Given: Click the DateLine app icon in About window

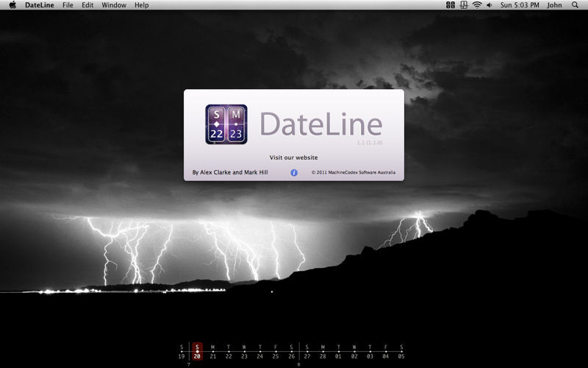Looking at the screenshot, I should (x=226, y=124).
